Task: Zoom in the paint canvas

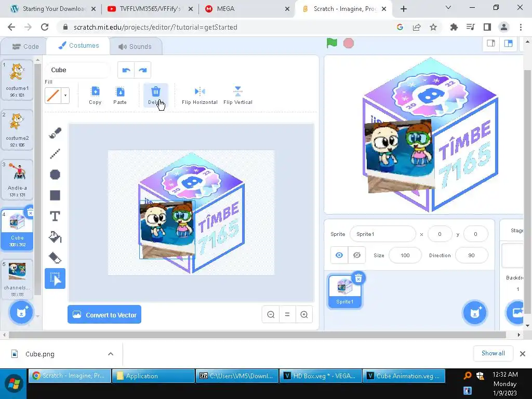Action: 304,314
